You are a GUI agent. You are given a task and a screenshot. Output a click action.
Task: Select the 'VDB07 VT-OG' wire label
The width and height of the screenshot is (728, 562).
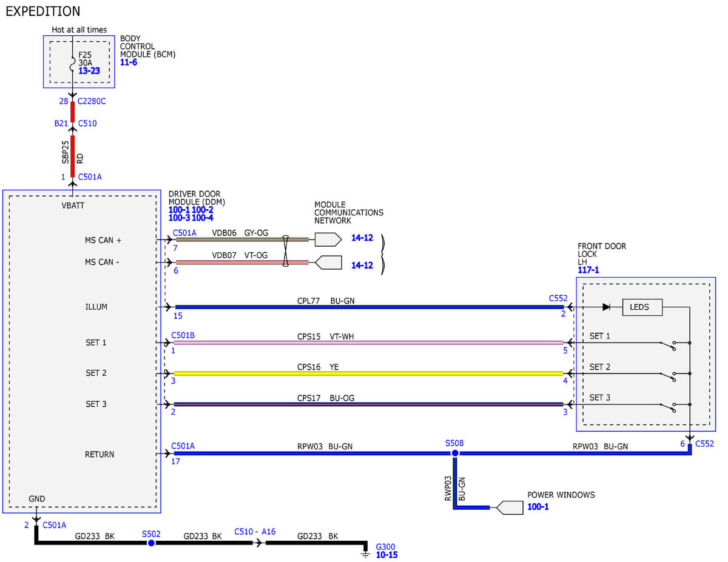[x=240, y=256]
